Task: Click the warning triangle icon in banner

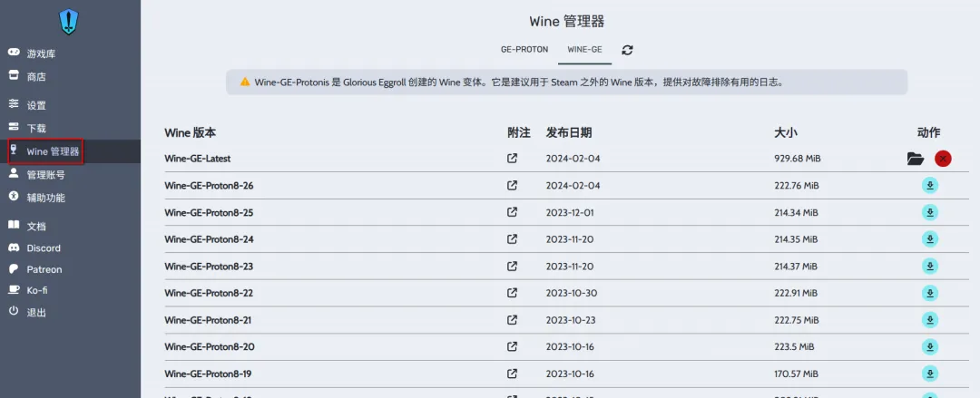Action: click(245, 82)
